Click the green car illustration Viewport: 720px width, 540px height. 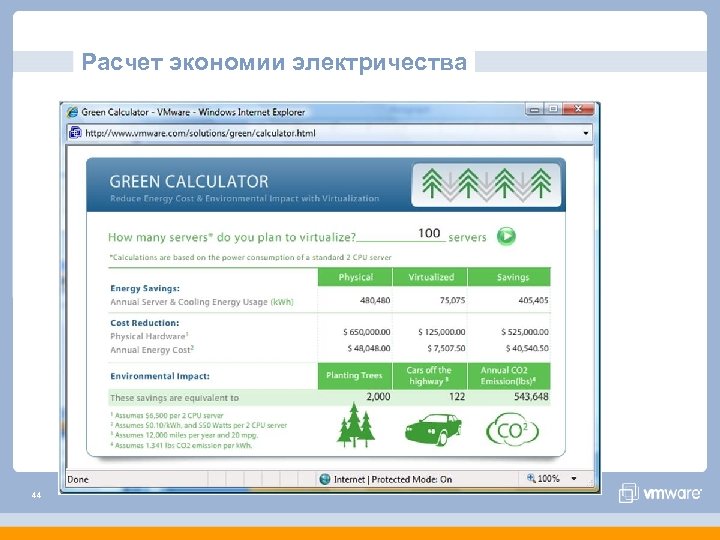[433, 429]
